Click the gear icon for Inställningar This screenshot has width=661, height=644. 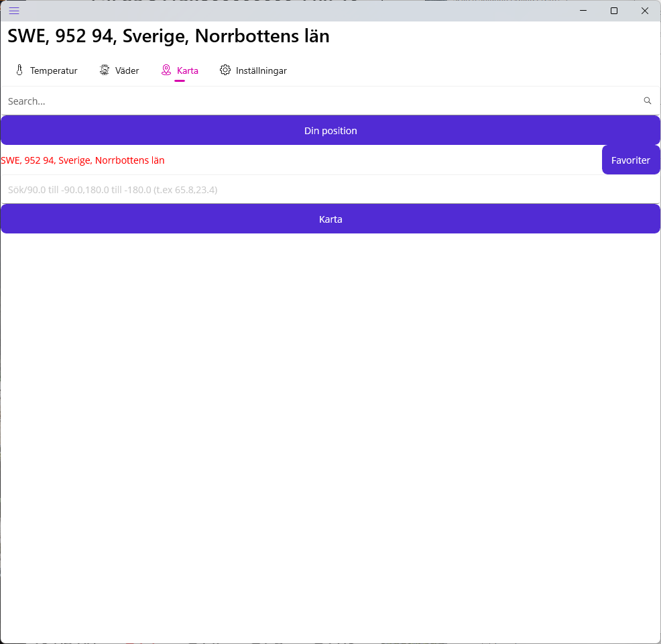pyautogui.click(x=225, y=70)
